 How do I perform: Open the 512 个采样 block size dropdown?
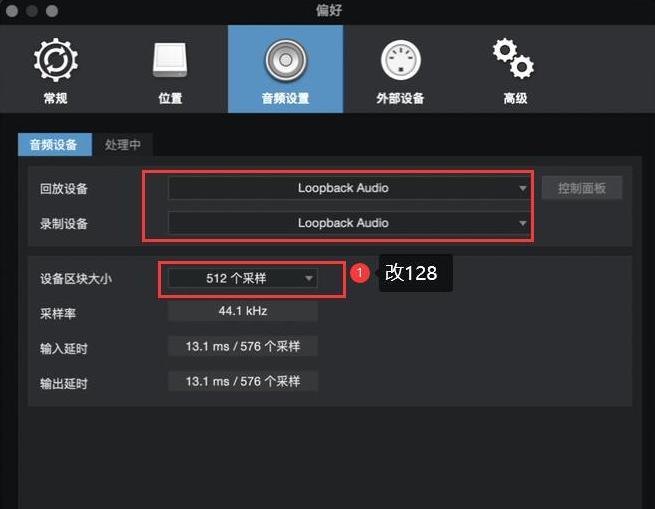click(243, 278)
